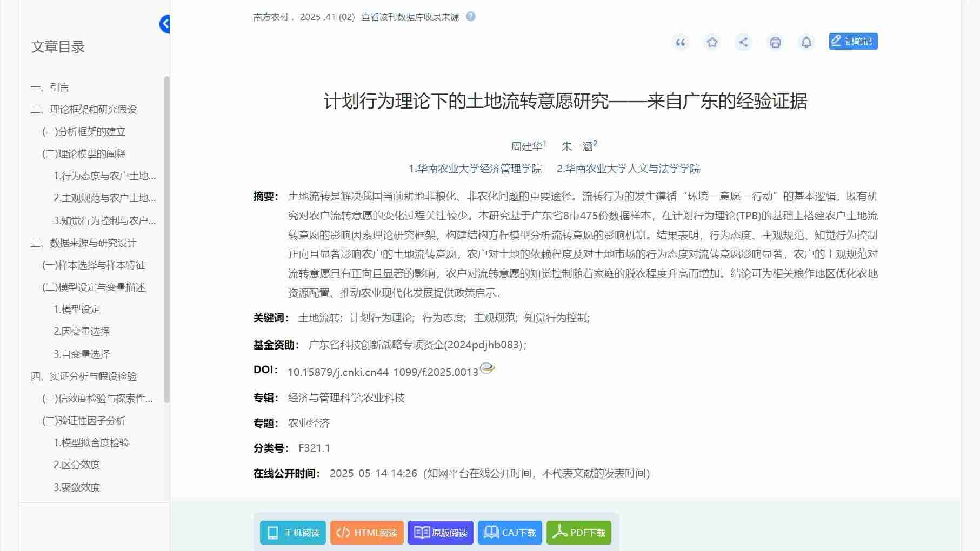The height and width of the screenshot is (551, 980).
Task: Toggle favorite using the star icon
Action: coord(711,42)
